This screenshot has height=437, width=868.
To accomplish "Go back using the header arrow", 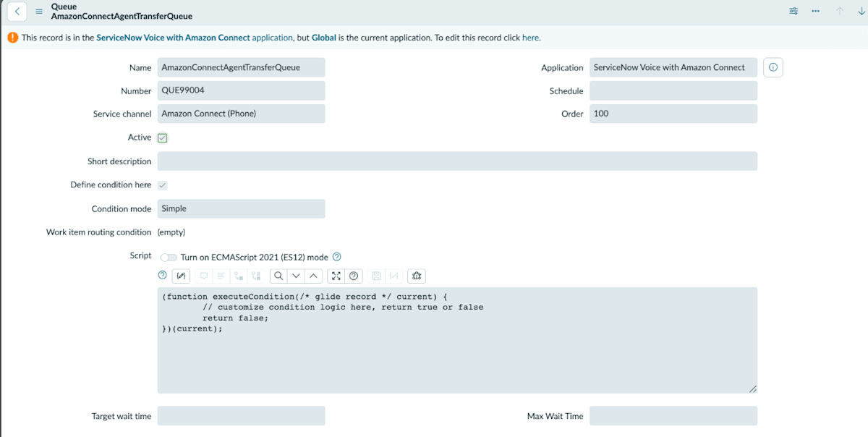I will 17,12.
